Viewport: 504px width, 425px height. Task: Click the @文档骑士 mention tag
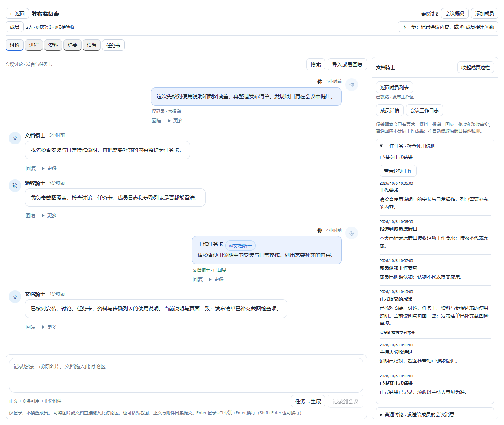point(241,246)
